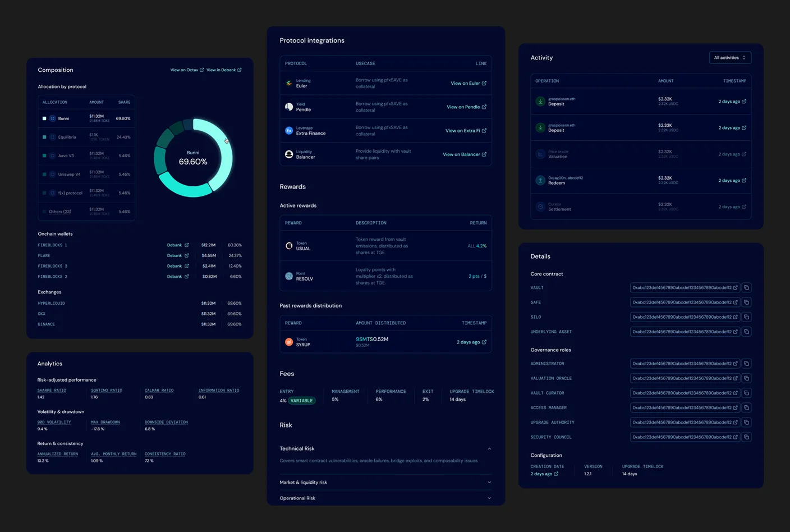Copy the SECURITY COUNCIL address

[x=746, y=437]
